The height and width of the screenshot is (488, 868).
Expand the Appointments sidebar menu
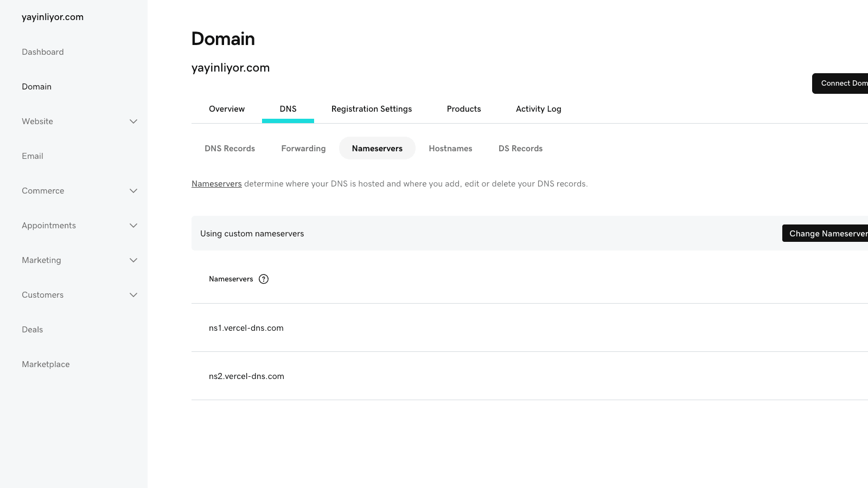[133, 226]
